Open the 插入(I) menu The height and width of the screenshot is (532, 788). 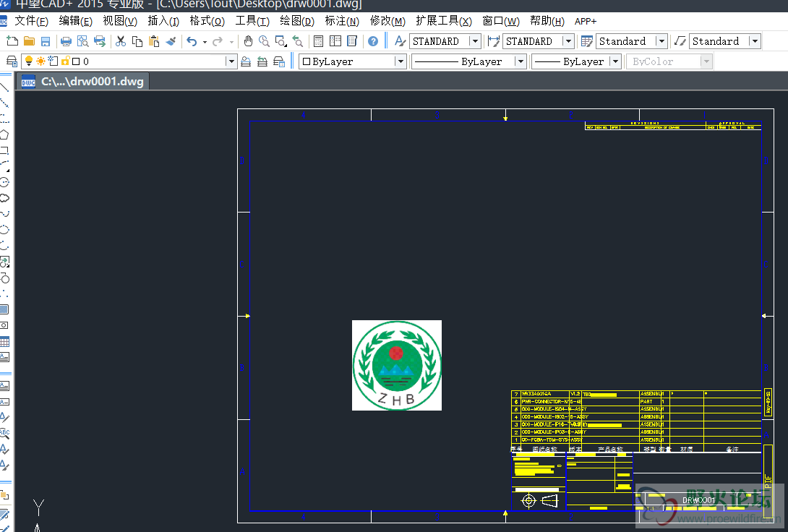click(163, 21)
